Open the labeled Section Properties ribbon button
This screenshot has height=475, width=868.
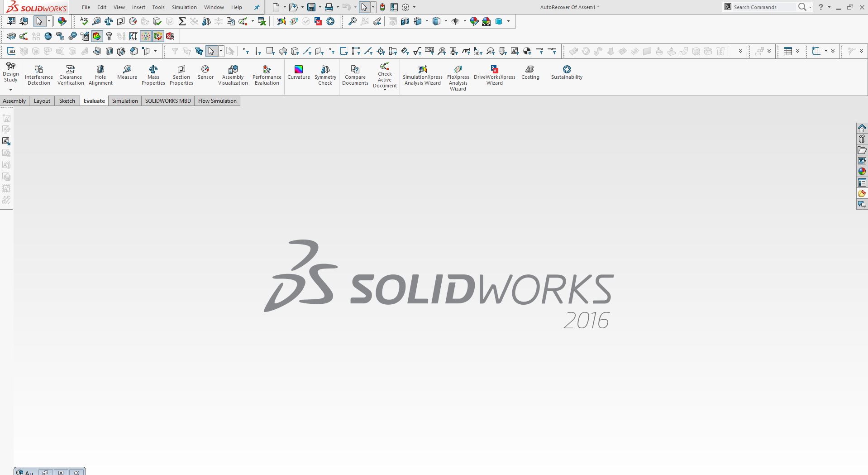[x=181, y=75]
